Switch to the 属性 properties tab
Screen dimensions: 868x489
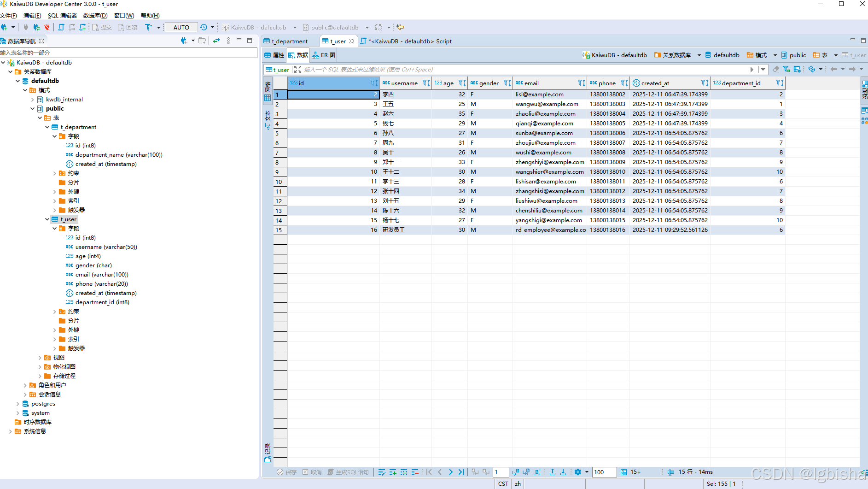click(x=274, y=55)
